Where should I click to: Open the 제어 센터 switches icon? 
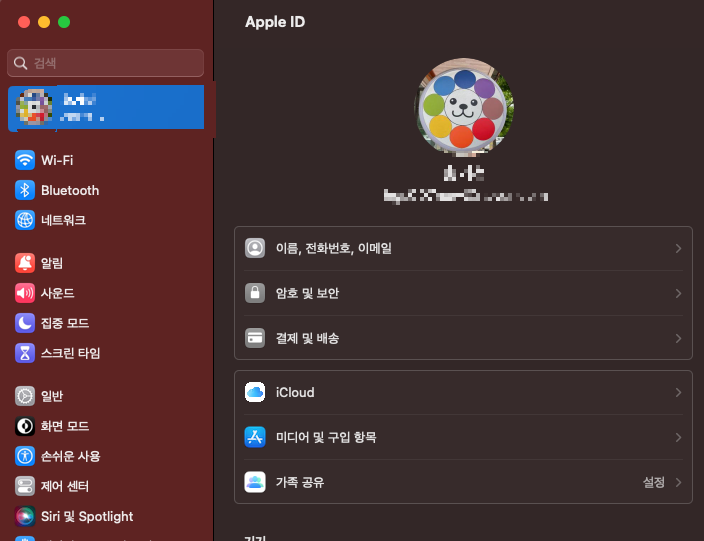(x=25, y=486)
